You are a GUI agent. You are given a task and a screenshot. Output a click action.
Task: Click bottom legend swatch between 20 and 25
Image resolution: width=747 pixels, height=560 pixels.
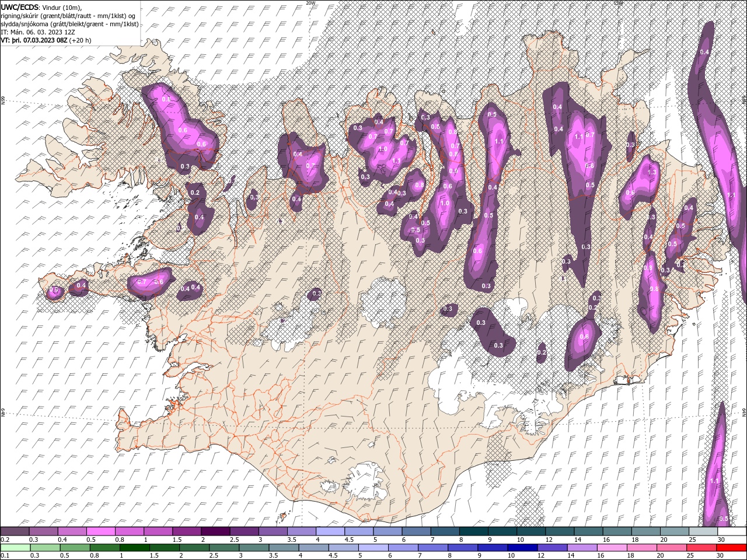671,548
